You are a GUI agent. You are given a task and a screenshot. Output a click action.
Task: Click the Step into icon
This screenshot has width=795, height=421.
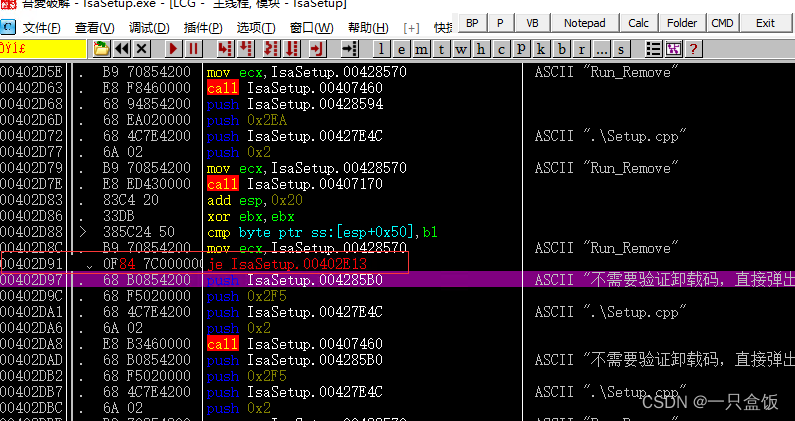click(x=225, y=49)
